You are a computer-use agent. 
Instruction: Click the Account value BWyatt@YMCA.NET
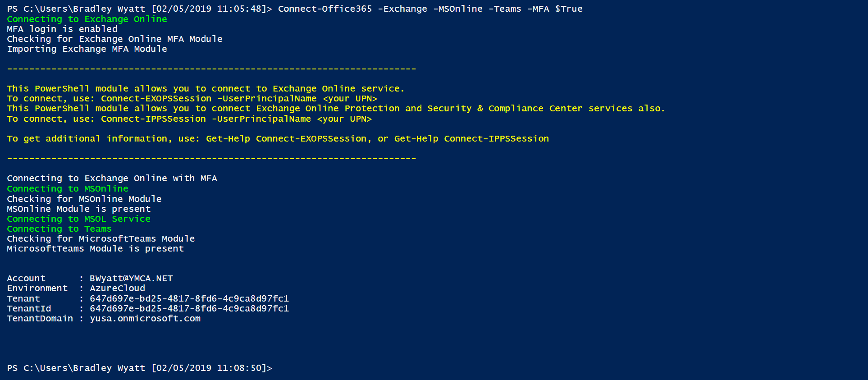click(x=131, y=278)
